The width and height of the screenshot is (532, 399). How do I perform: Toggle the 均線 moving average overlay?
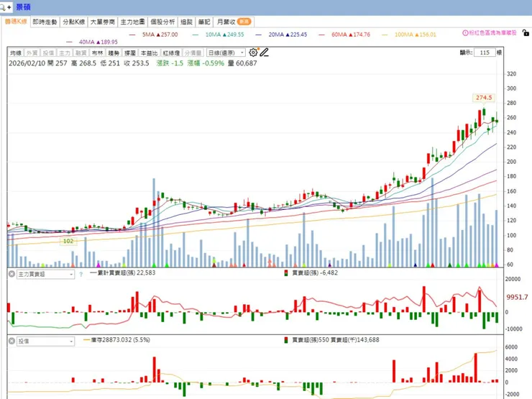click(16, 52)
